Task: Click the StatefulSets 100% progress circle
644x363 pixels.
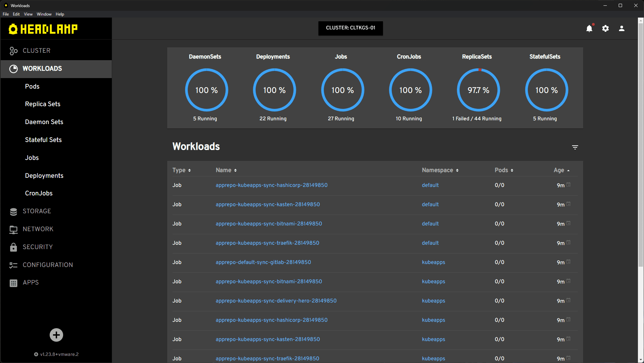Action: coord(546,90)
